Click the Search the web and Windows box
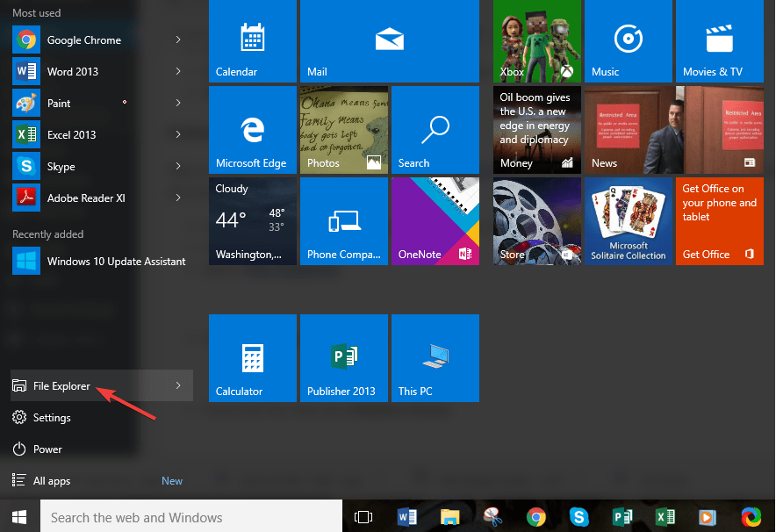This screenshot has width=776, height=532. click(x=191, y=517)
